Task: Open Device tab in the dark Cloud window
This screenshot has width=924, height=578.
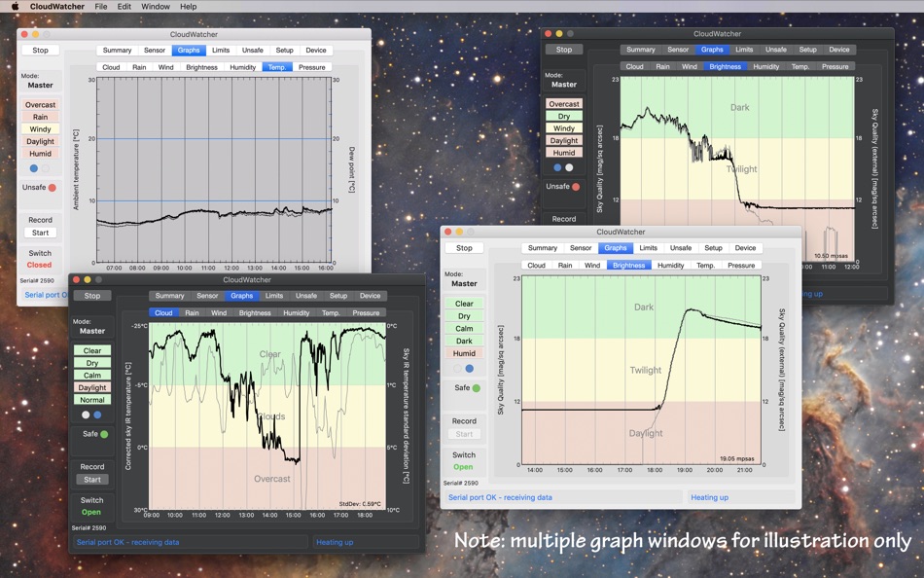Action: coord(370,296)
